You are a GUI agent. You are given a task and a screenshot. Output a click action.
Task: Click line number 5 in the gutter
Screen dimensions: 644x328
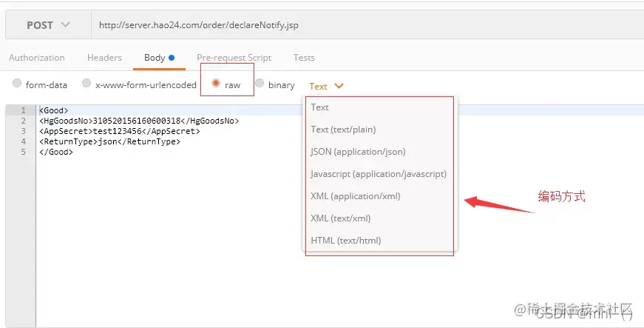tap(24, 152)
